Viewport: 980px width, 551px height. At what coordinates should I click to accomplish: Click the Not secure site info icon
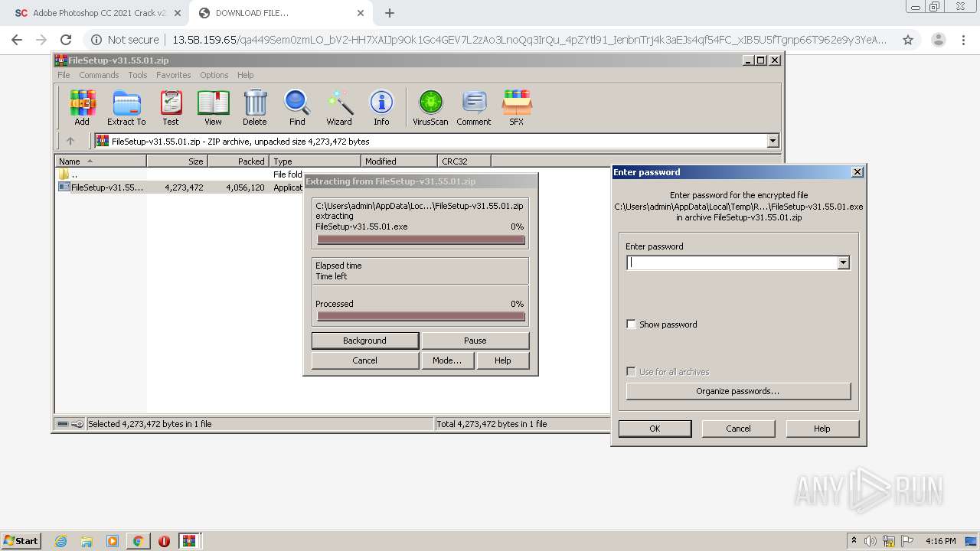tap(96, 40)
